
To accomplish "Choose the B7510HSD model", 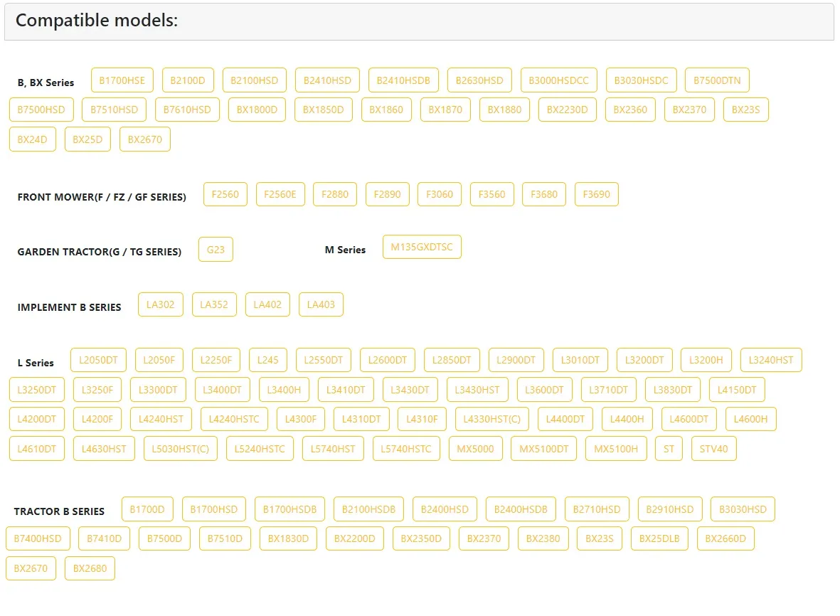I will [114, 110].
